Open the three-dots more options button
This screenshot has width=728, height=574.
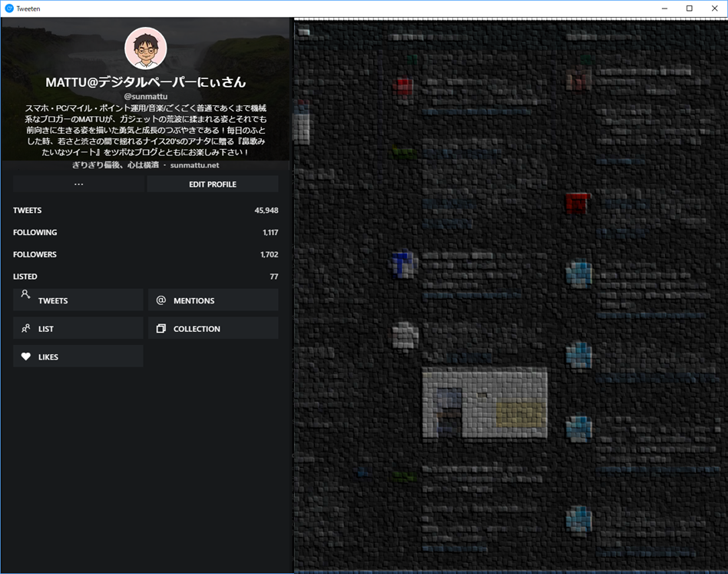78,184
